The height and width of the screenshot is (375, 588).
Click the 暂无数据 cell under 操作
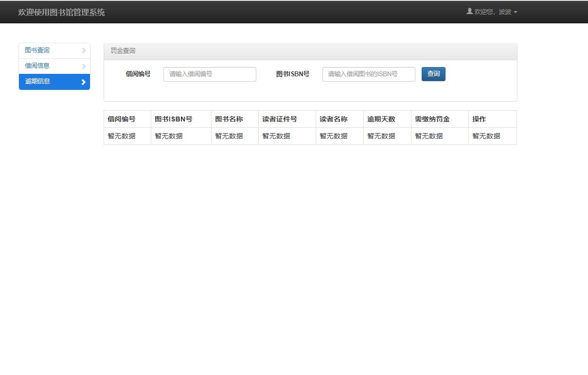486,136
